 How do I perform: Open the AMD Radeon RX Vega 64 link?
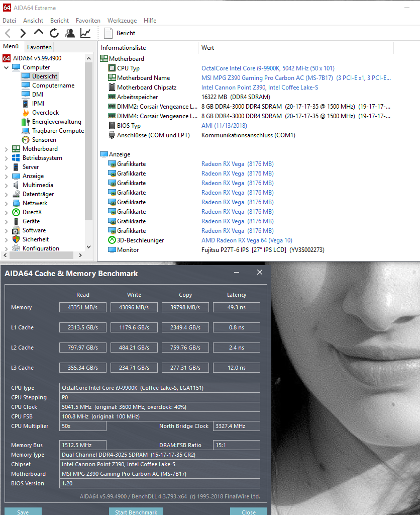(x=247, y=240)
